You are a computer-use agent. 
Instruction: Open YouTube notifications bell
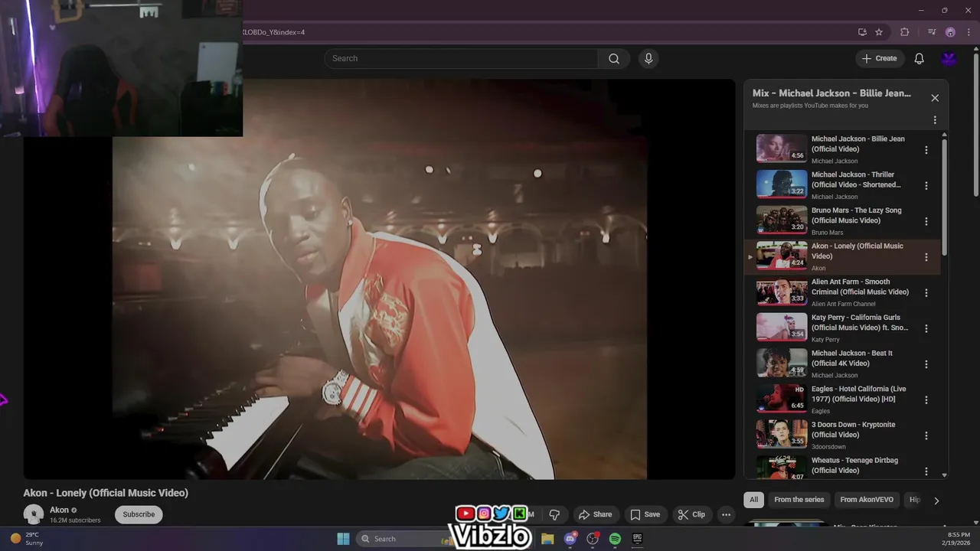click(x=919, y=59)
